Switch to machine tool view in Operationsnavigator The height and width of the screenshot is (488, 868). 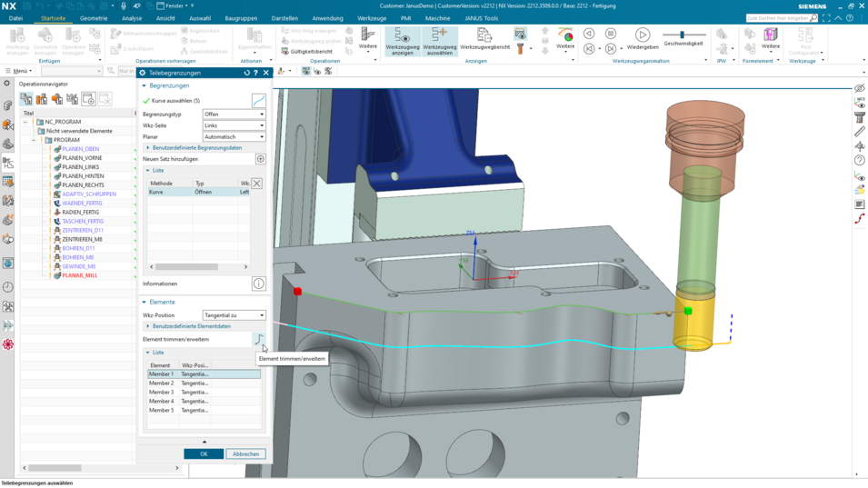pyautogui.click(x=42, y=99)
